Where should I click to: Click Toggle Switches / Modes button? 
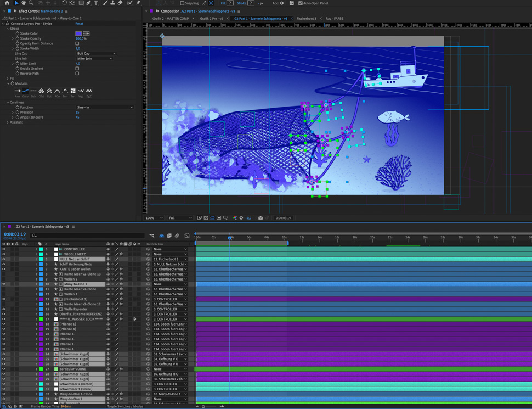(x=125, y=406)
